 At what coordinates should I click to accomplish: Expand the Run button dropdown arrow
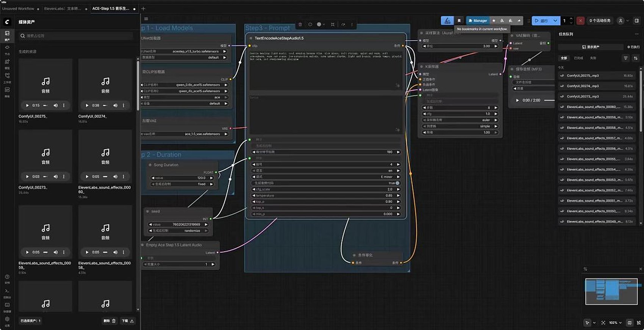555,20
